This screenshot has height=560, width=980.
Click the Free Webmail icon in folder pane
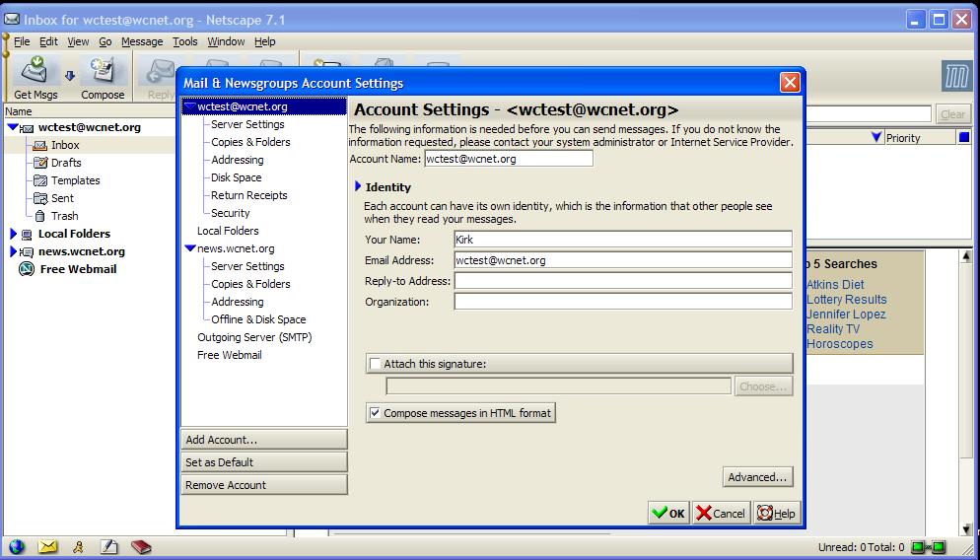(x=27, y=269)
